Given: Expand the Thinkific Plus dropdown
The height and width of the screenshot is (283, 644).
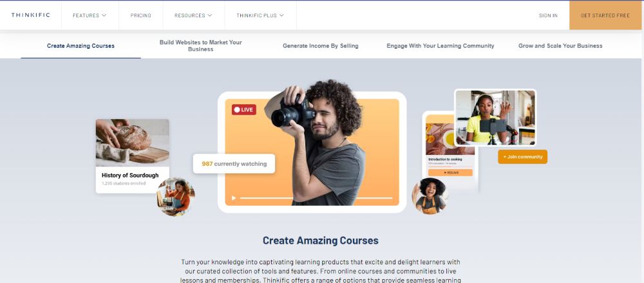Looking at the screenshot, I should [260, 15].
